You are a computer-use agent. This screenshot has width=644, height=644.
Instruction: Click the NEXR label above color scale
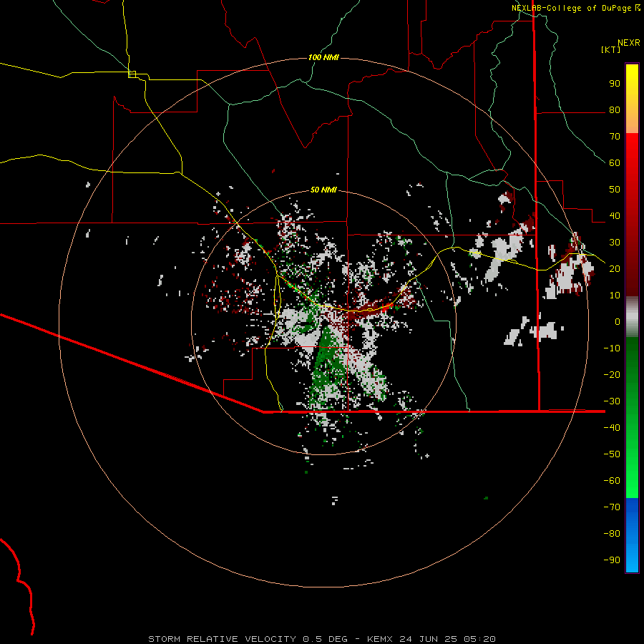click(628, 43)
